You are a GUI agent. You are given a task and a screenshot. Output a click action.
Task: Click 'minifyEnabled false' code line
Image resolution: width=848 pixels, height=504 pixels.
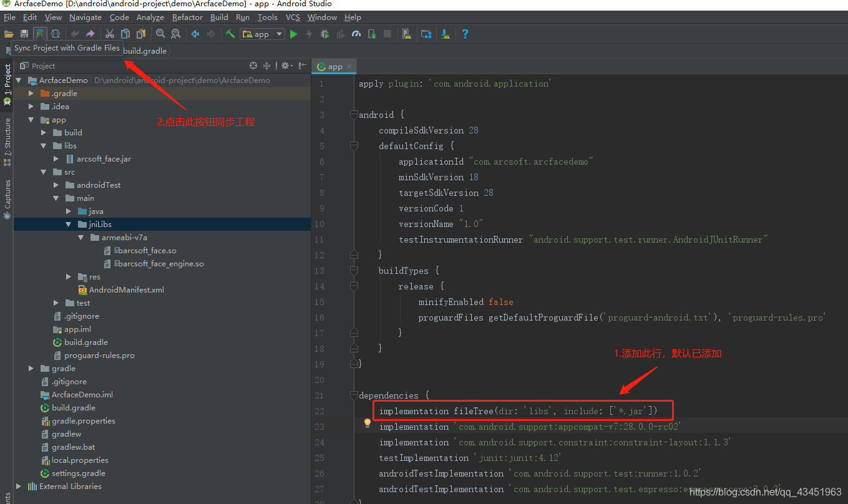point(465,302)
